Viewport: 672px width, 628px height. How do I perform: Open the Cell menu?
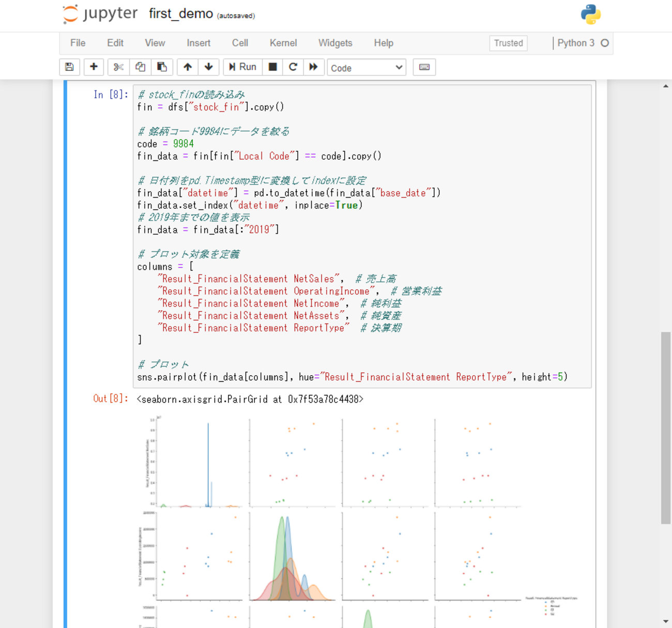point(239,43)
